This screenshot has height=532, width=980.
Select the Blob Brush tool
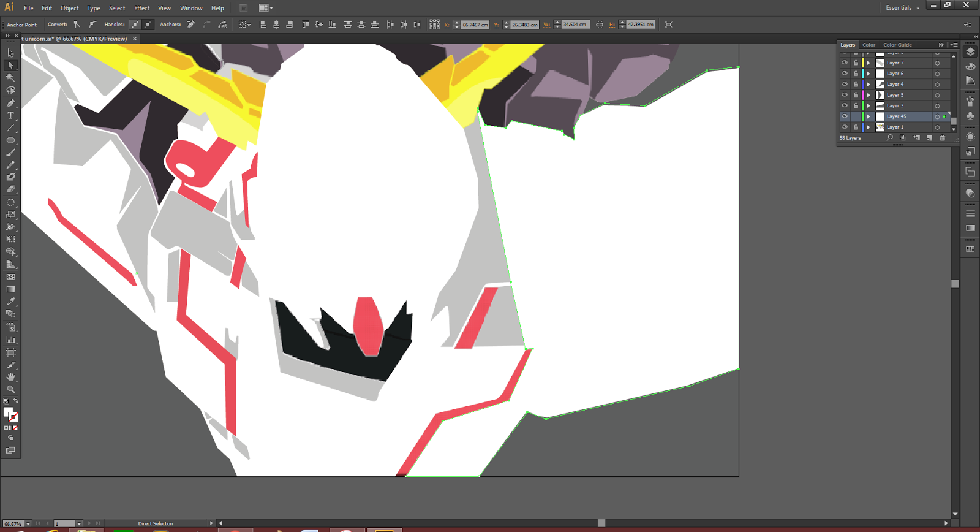click(x=10, y=177)
